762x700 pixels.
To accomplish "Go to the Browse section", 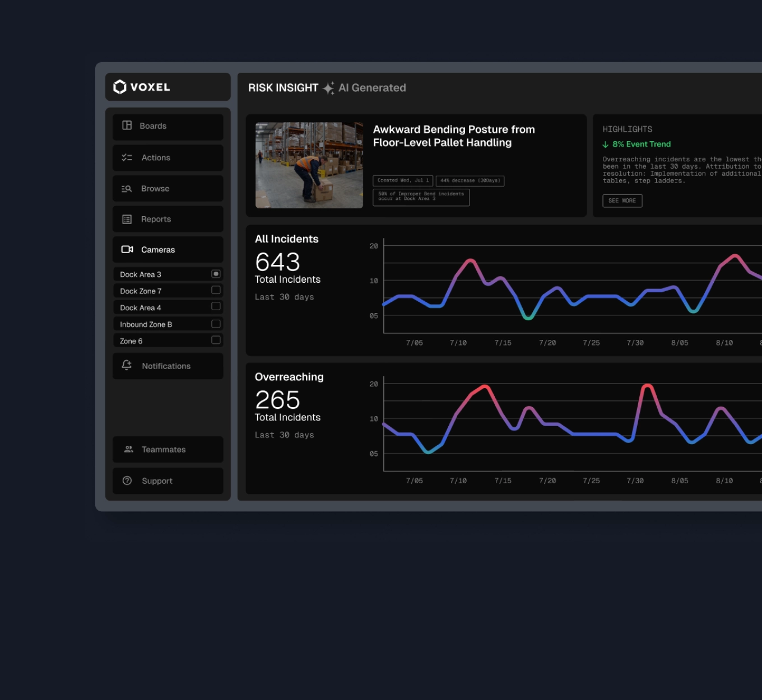I will [168, 189].
